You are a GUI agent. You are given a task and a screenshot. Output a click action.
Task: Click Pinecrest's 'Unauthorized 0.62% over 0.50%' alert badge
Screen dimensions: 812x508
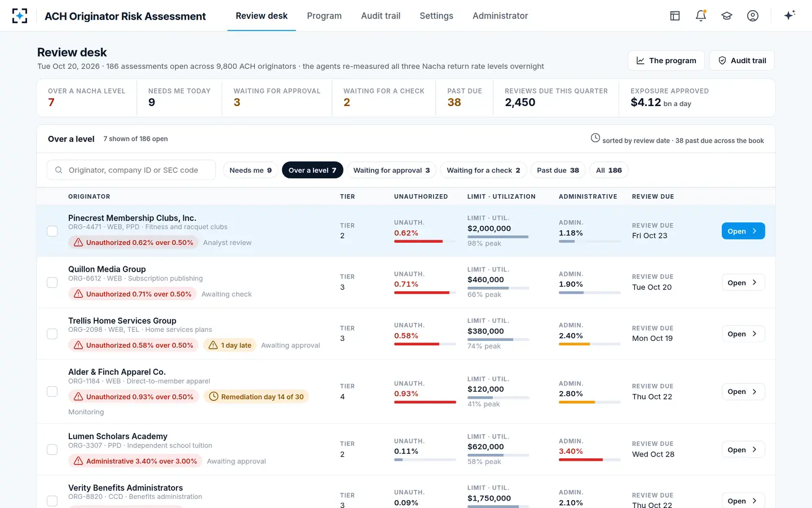tap(133, 243)
